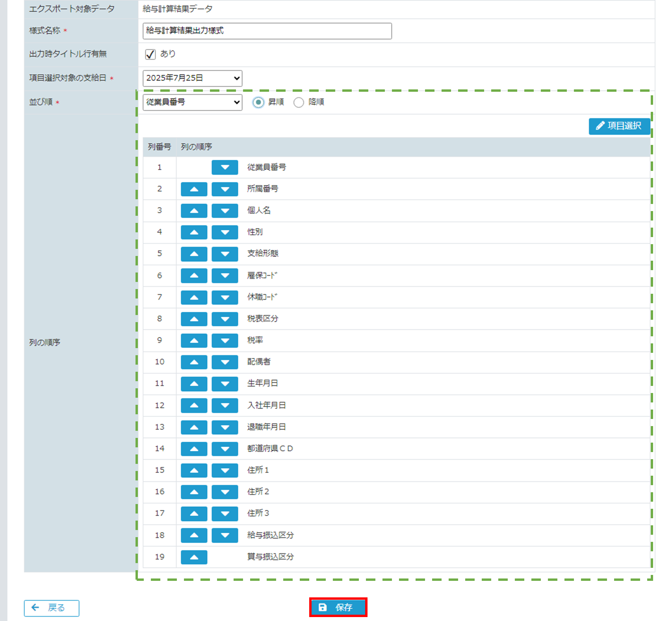Open the 支給日 date dropdown
This screenshot has width=672, height=621.
click(x=192, y=78)
